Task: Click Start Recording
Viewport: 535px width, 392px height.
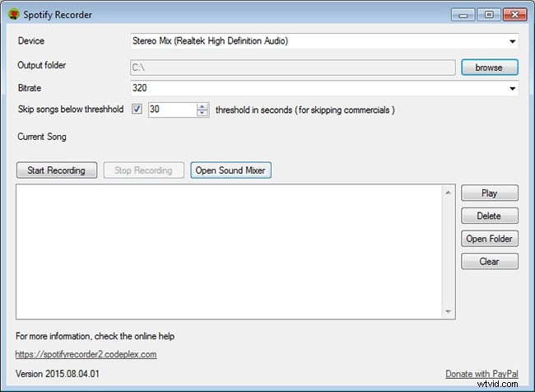Action: click(57, 170)
